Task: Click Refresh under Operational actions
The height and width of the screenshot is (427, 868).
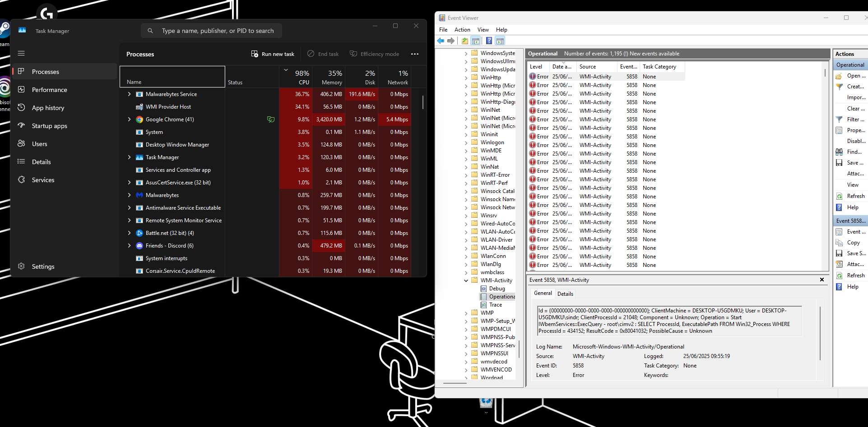Action: tap(850, 196)
